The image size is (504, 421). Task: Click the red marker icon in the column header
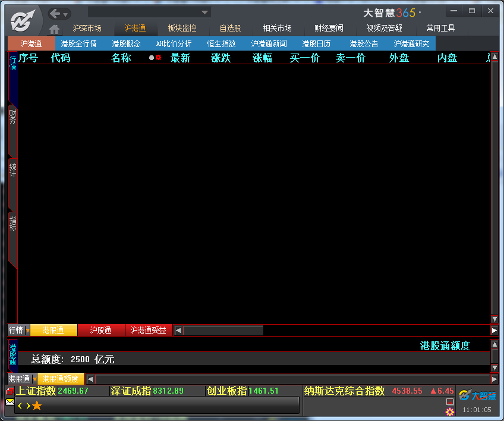pyautogui.click(x=159, y=58)
